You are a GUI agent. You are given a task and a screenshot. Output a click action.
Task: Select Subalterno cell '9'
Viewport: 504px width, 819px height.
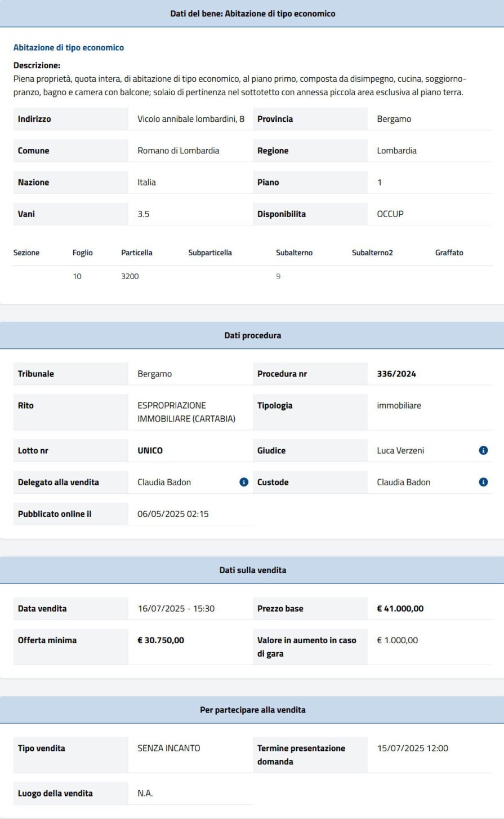pyautogui.click(x=278, y=276)
